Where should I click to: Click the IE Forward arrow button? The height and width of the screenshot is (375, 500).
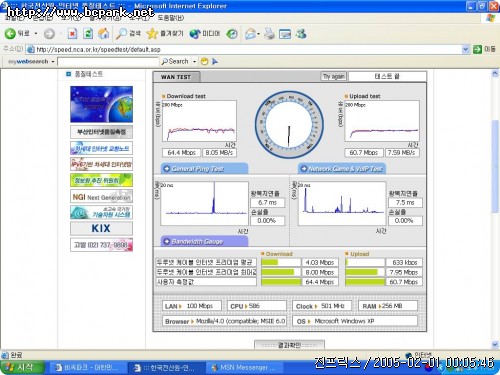[49, 34]
